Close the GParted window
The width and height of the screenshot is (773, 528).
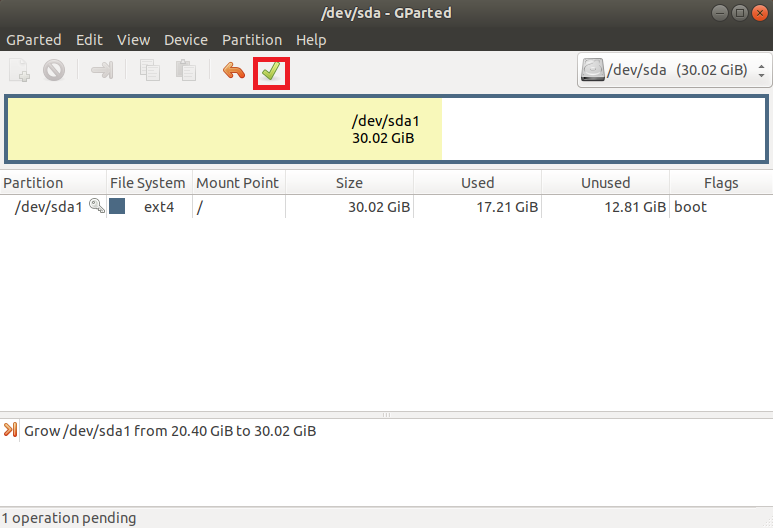tap(760, 13)
